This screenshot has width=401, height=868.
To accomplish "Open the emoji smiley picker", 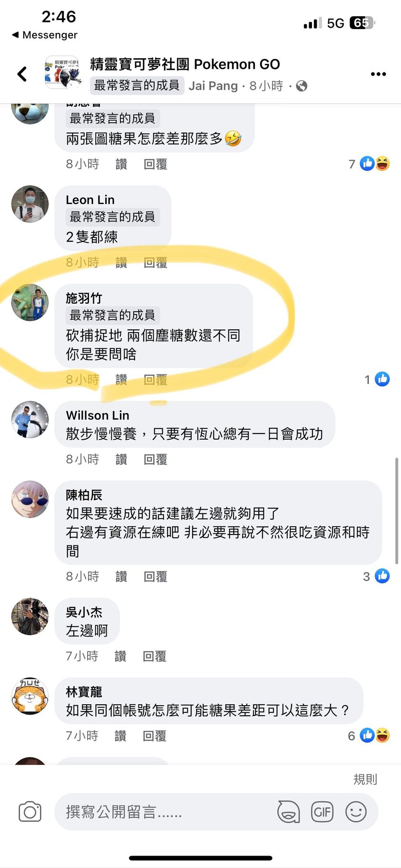I will [x=356, y=811].
